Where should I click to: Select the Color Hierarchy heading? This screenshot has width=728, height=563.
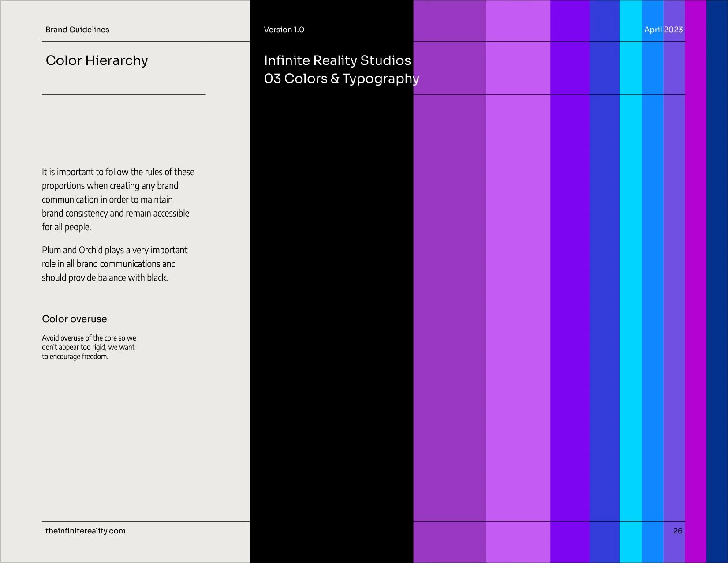(97, 60)
